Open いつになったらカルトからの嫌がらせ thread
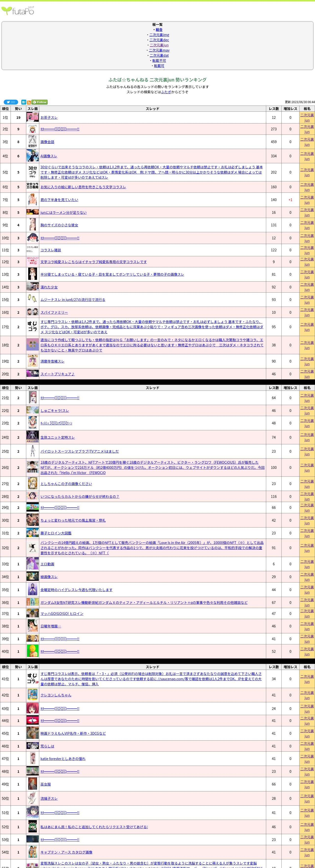Screen dimensions: 315x868 [x=80, y=497]
